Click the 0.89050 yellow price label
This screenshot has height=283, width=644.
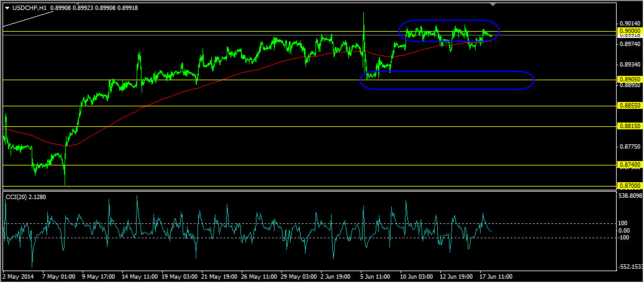(630, 80)
